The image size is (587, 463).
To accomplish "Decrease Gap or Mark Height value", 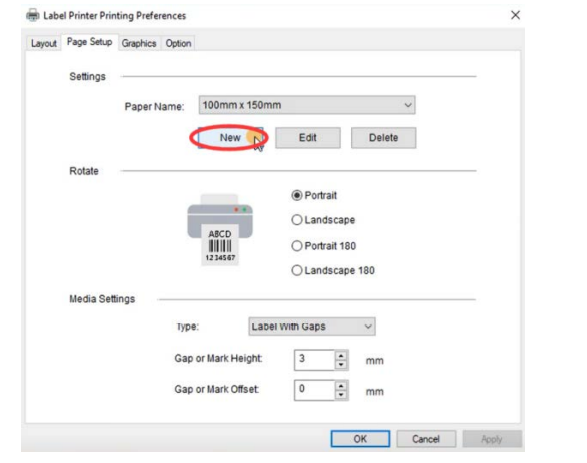I will point(341,365).
